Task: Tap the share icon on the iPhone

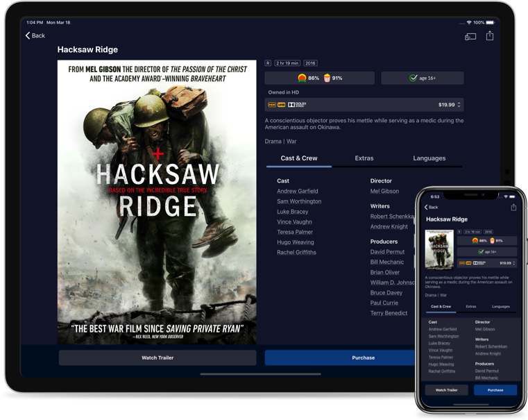Action: point(513,207)
